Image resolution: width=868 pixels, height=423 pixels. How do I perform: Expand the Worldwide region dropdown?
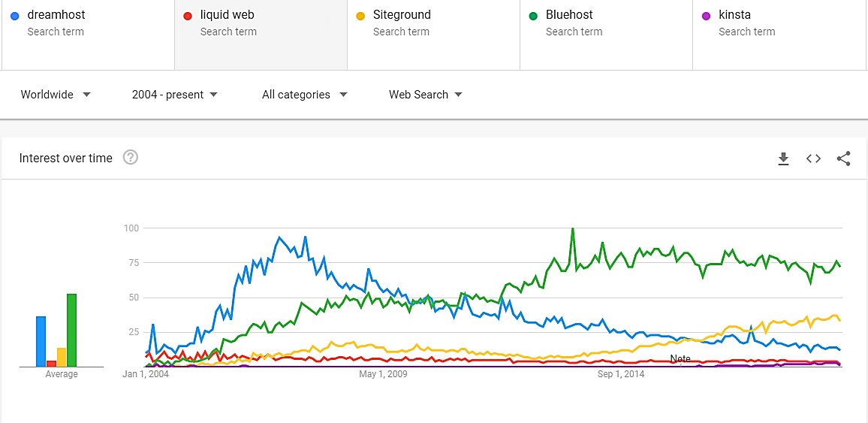56,95
